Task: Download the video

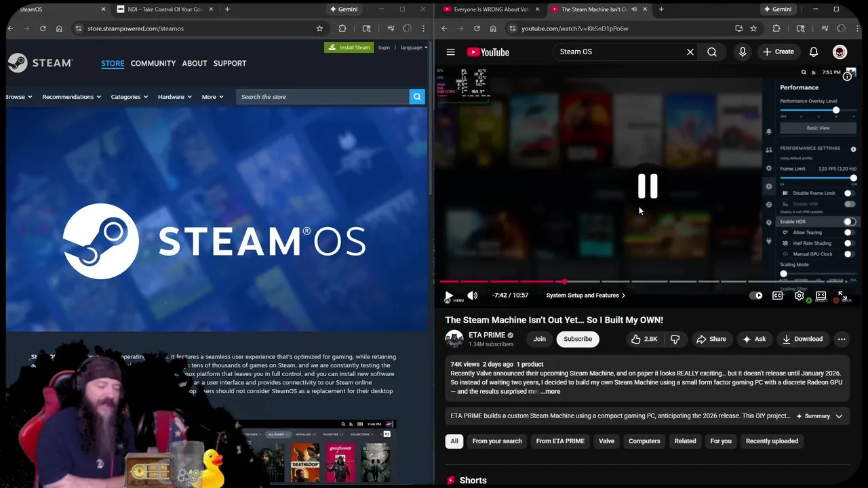Action: pyautogui.click(x=802, y=339)
